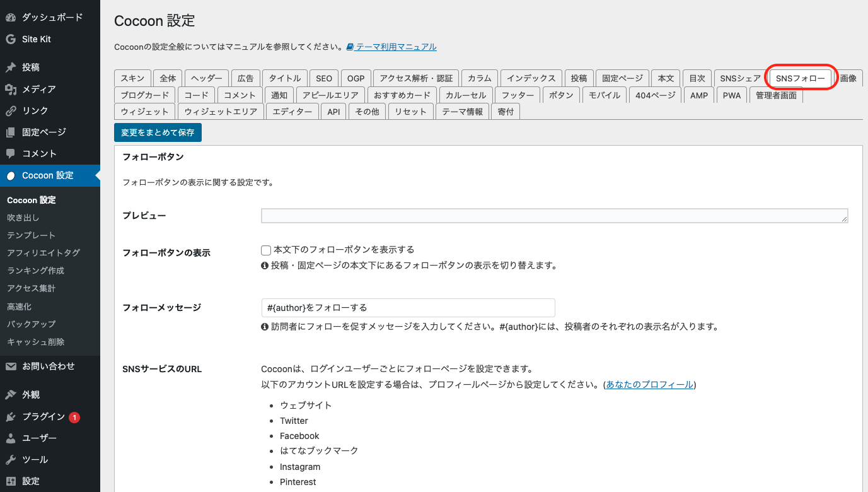Image resolution: width=868 pixels, height=492 pixels.
Task: Open アクセス集計 submenu item
Action: click(31, 288)
